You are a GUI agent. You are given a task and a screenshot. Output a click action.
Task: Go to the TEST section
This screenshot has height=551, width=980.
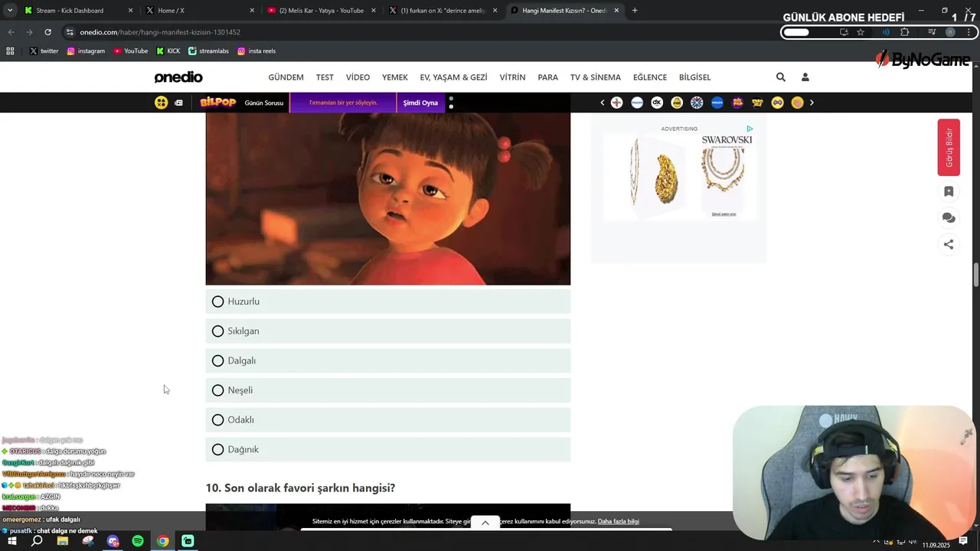pos(325,77)
